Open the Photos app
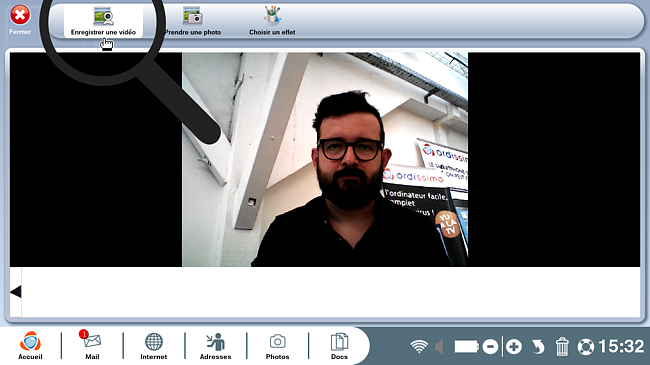The width and height of the screenshot is (650, 365). click(277, 345)
